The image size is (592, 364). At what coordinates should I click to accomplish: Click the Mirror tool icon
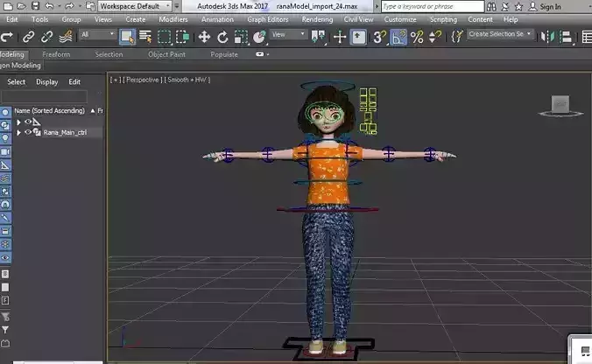[x=547, y=37]
